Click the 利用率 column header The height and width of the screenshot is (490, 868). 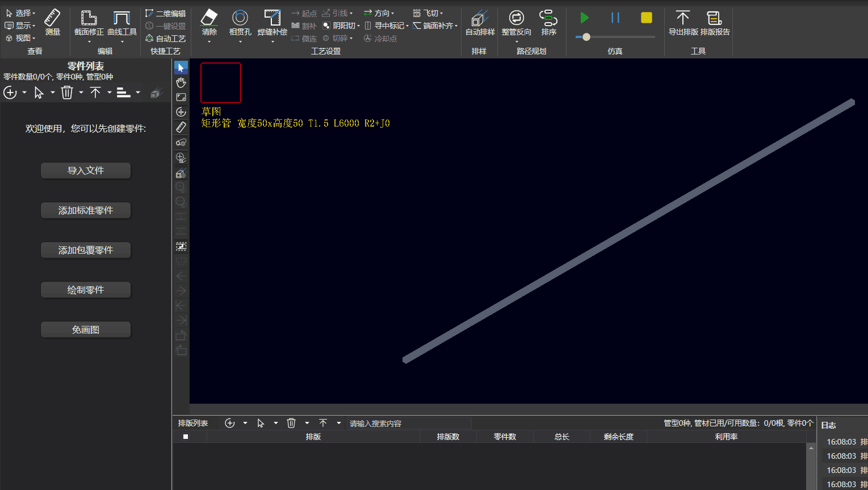pyautogui.click(x=726, y=437)
